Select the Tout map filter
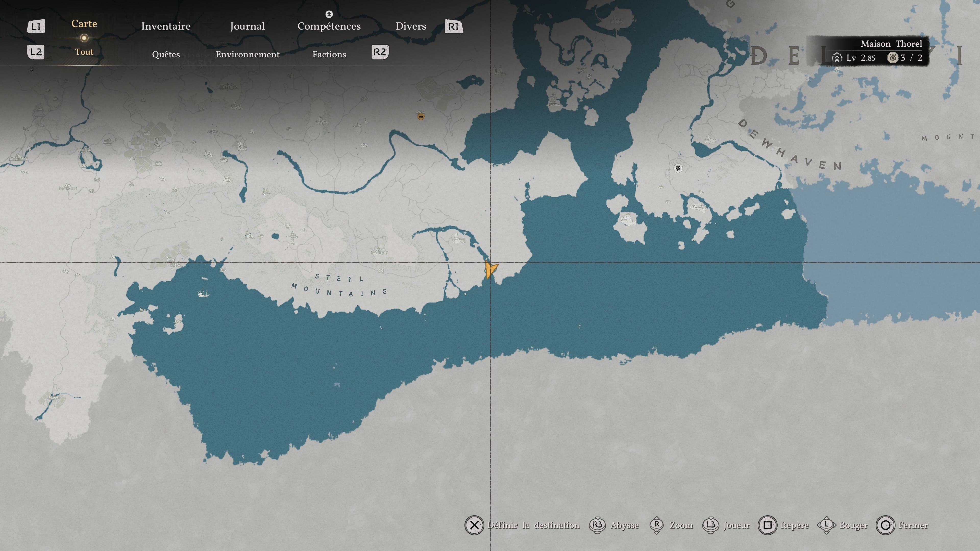The image size is (980, 551). click(84, 52)
